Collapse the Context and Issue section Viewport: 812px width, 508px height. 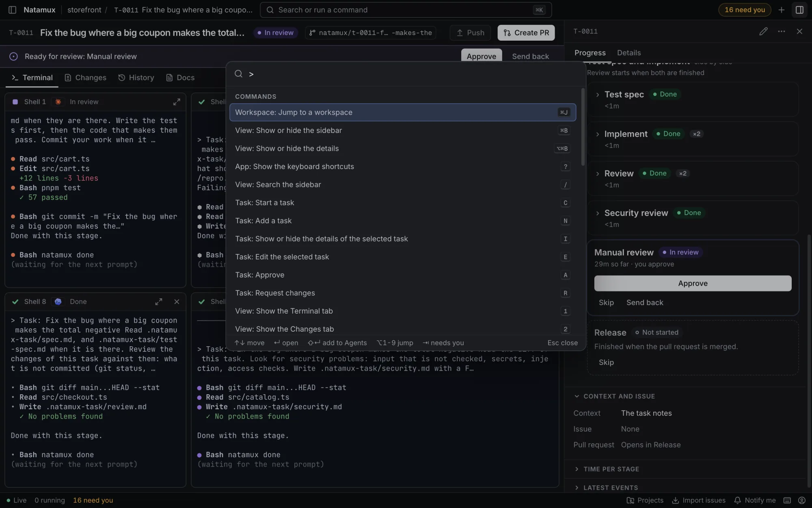point(614,396)
